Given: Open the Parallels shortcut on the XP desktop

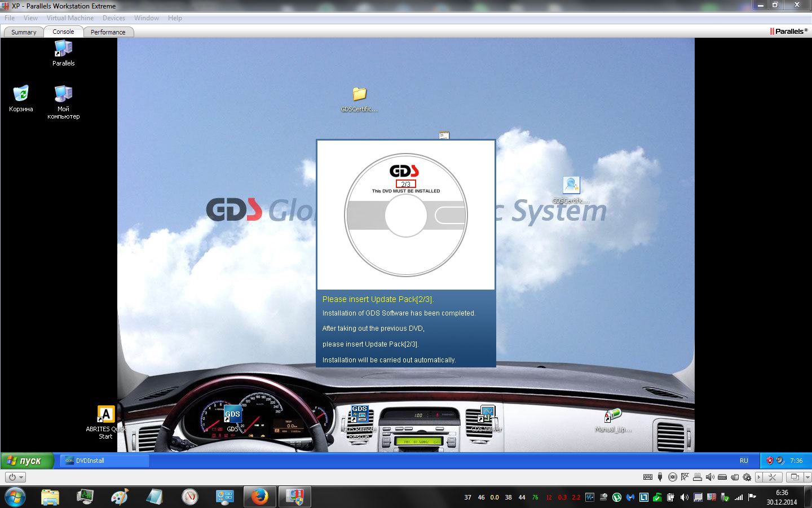Looking at the screenshot, I should [x=63, y=54].
